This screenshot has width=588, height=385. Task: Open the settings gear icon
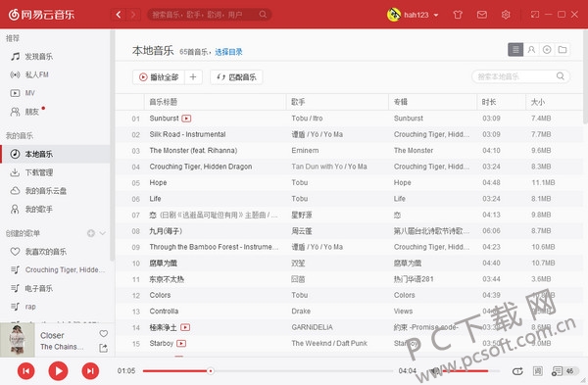tap(506, 15)
